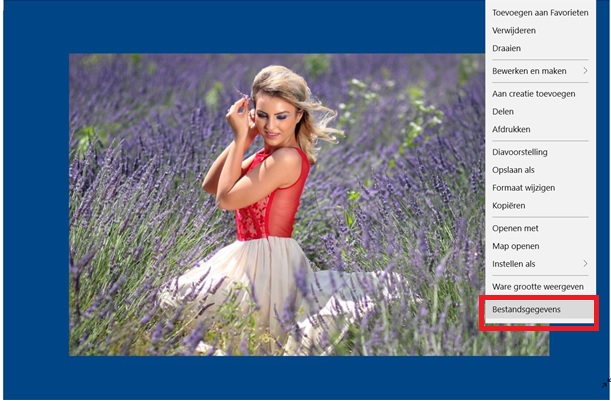611x401 pixels.
Task: Click the fullscreen arrows icon
Action: [x=606, y=383]
